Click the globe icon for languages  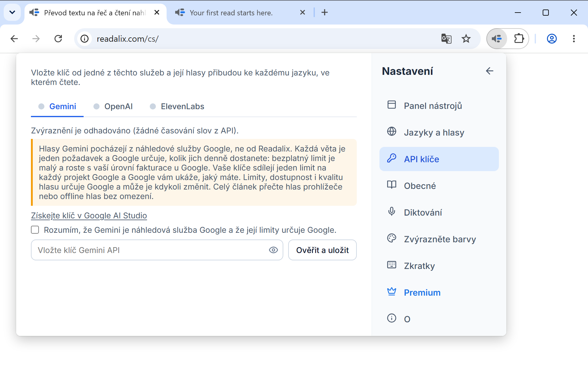tap(392, 131)
